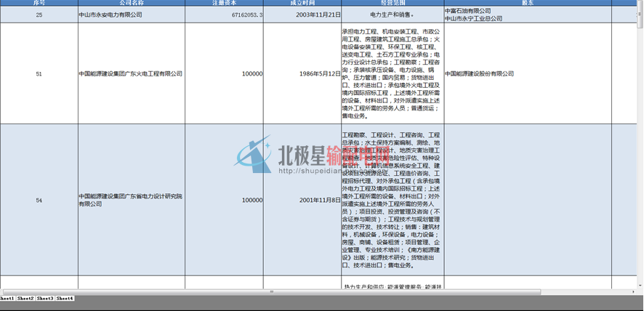The height and width of the screenshot is (311, 644).
Task: Select the cell with serial number 54
Action: (39, 200)
